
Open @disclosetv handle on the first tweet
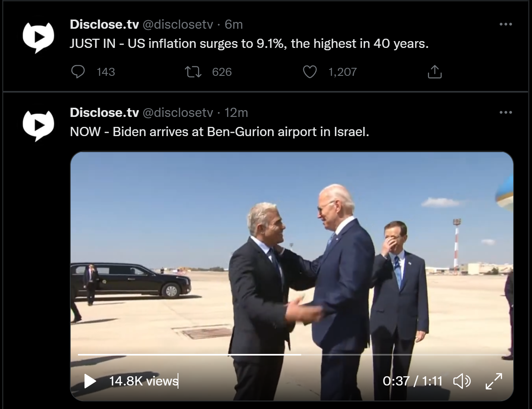pyautogui.click(x=178, y=24)
